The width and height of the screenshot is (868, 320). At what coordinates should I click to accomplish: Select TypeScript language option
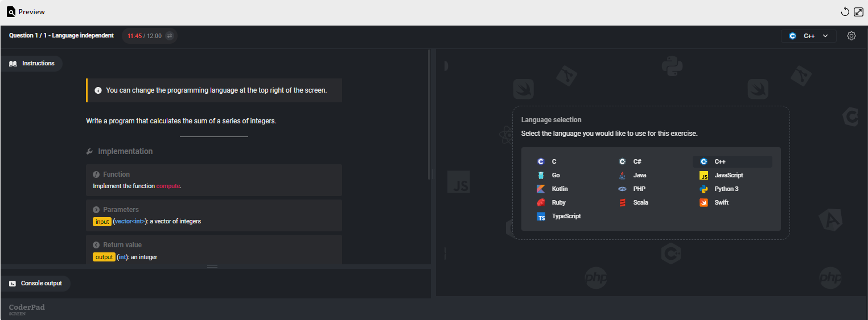(565, 216)
